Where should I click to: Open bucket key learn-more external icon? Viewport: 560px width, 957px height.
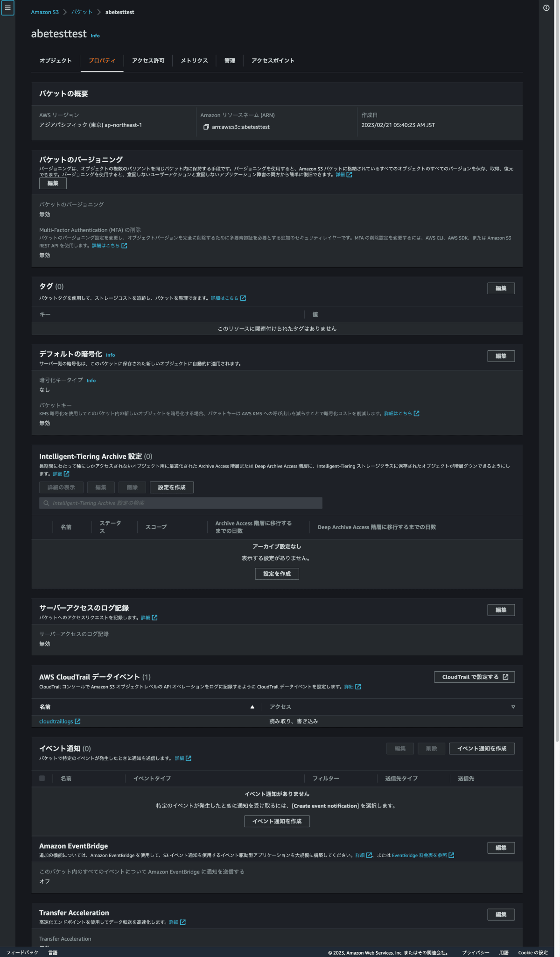coord(417,413)
